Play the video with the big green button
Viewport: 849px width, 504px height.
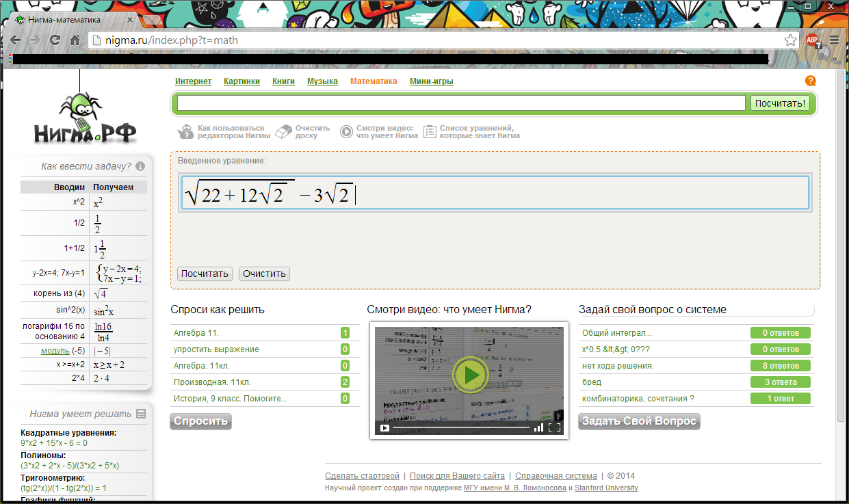(470, 374)
